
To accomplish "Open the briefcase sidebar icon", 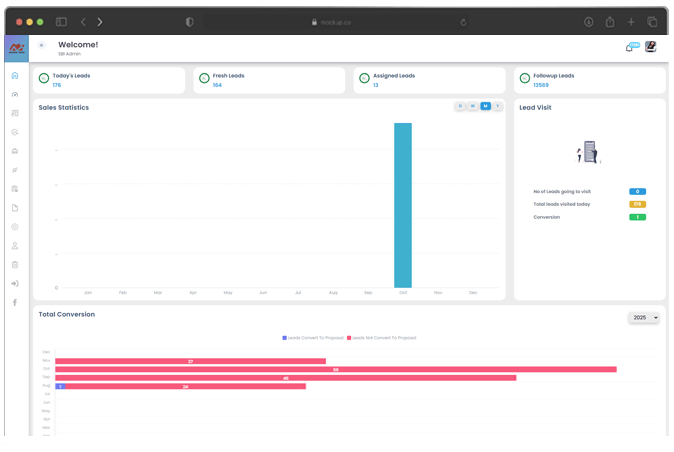I will (x=15, y=151).
